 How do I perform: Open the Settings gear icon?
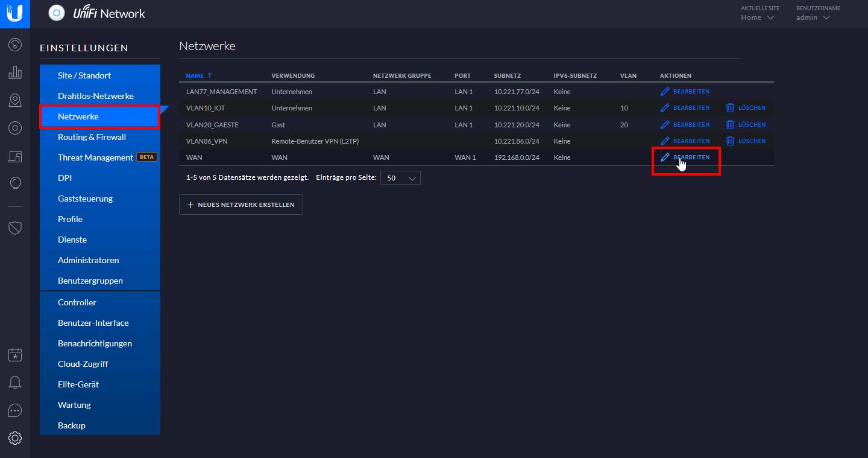click(x=15, y=438)
